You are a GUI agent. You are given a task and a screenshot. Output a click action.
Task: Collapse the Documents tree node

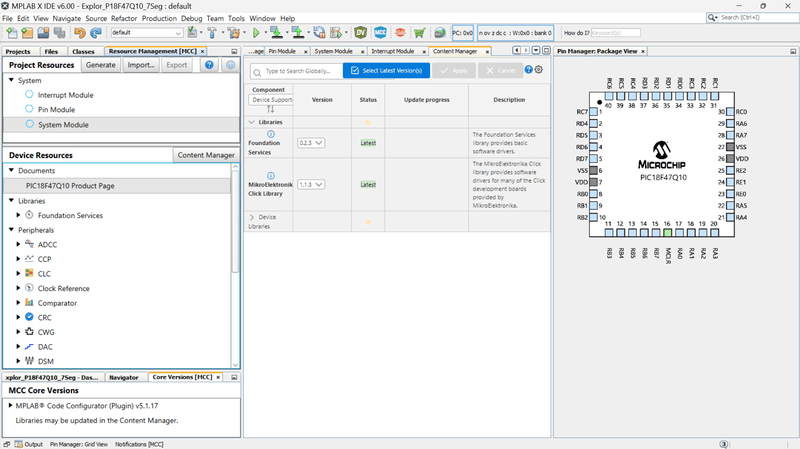[x=11, y=170]
